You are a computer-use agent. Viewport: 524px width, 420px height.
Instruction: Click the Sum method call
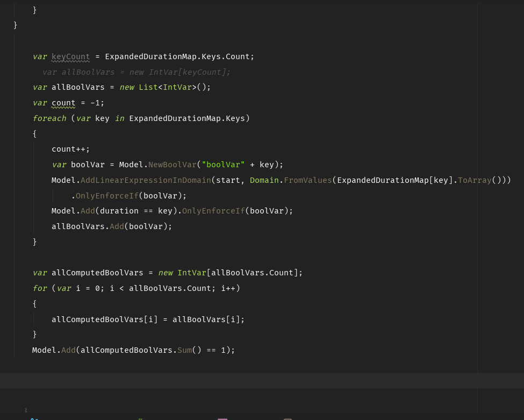184,350
